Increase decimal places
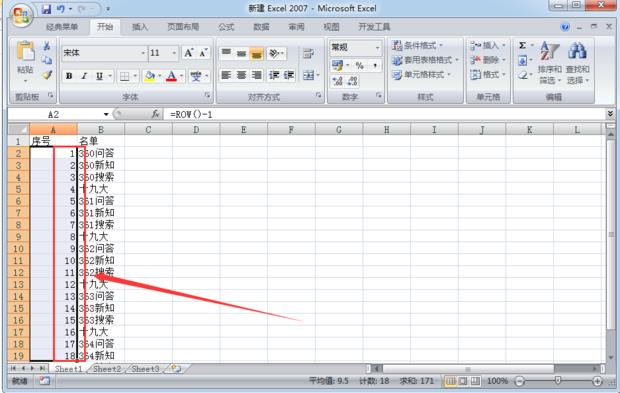Viewport: 620px width, 393px height. (337, 81)
